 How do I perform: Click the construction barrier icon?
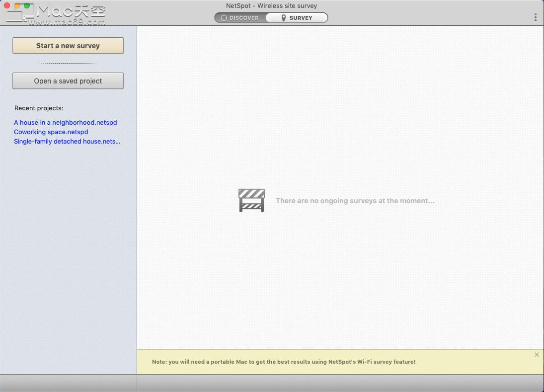point(251,200)
